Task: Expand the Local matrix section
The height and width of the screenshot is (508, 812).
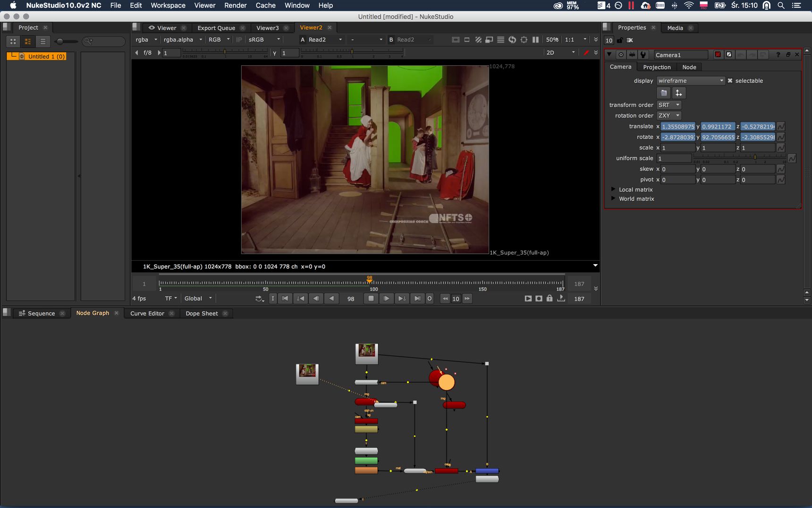Action: [x=613, y=189]
